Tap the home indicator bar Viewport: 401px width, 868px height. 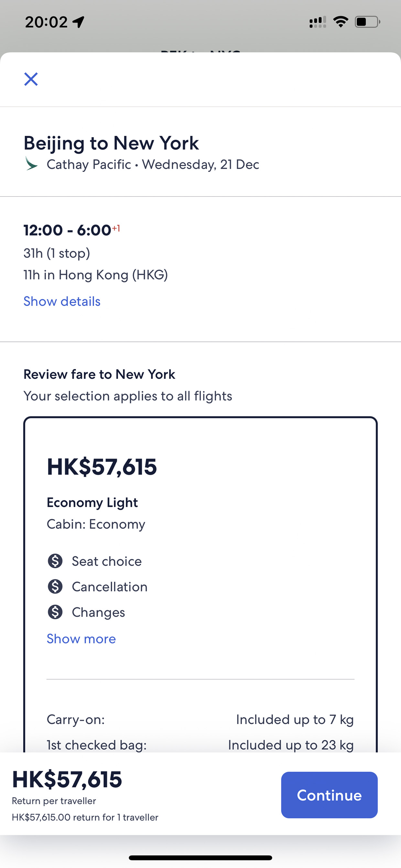[200, 858]
